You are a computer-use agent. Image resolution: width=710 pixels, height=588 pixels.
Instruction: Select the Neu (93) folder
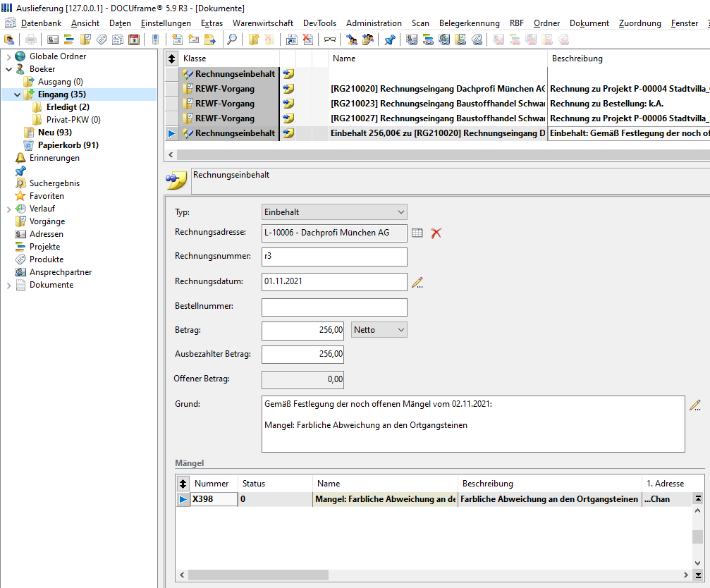point(55,132)
